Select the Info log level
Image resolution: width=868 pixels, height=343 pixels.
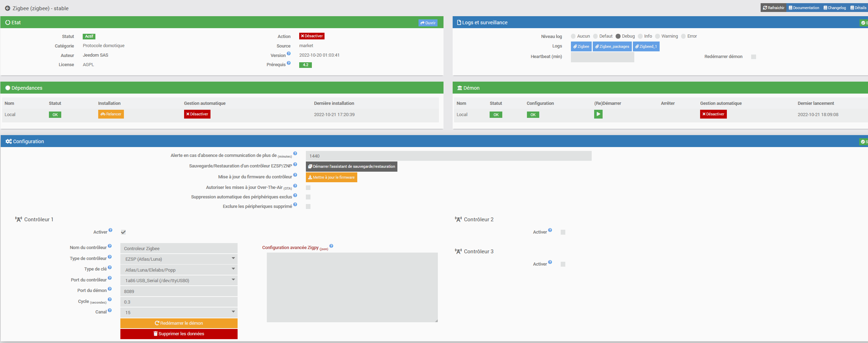pos(641,36)
